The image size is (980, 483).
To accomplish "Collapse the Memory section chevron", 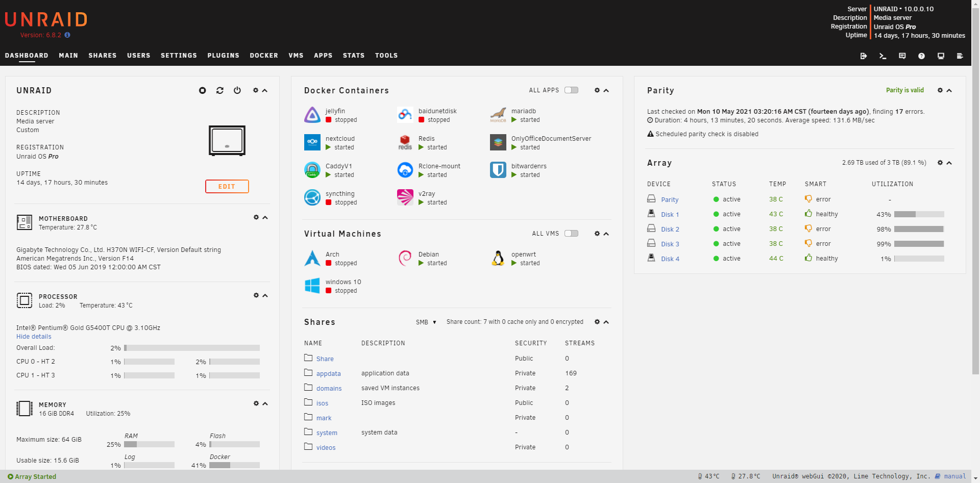I will coord(265,403).
